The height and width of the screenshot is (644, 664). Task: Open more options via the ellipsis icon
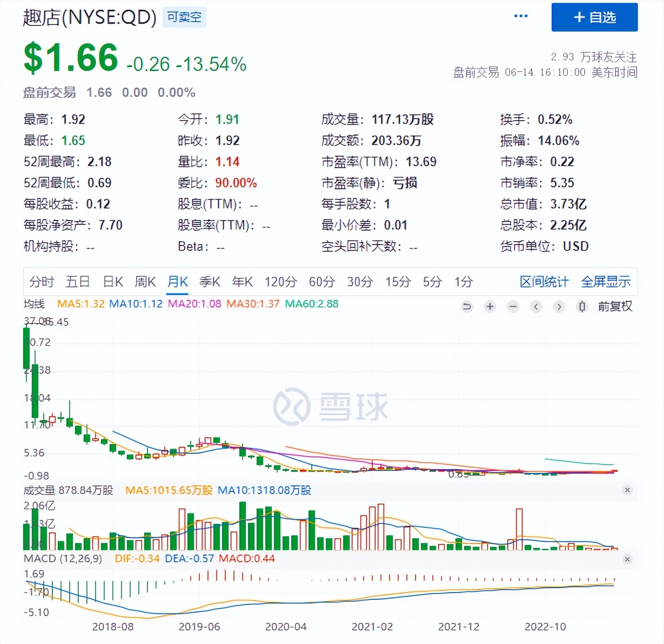pyautogui.click(x=521, y=16)
